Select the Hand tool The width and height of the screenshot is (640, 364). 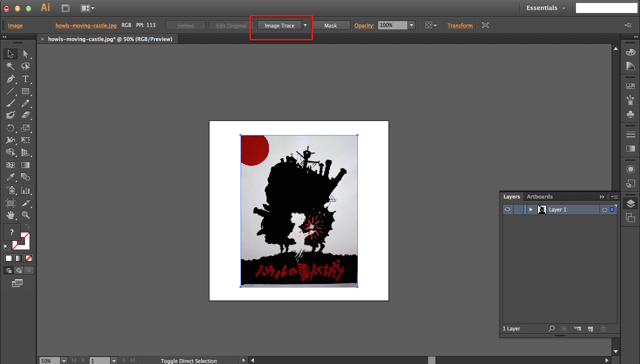[10, 215]
